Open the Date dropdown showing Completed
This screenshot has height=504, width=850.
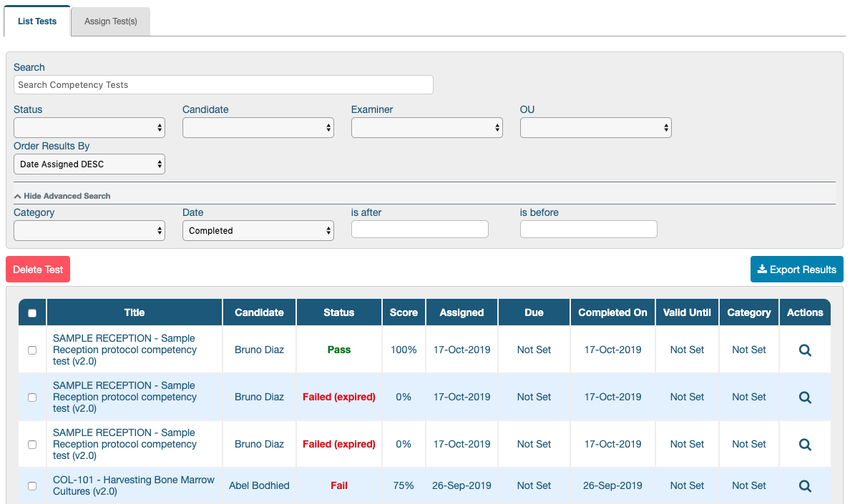pos(258,231)
